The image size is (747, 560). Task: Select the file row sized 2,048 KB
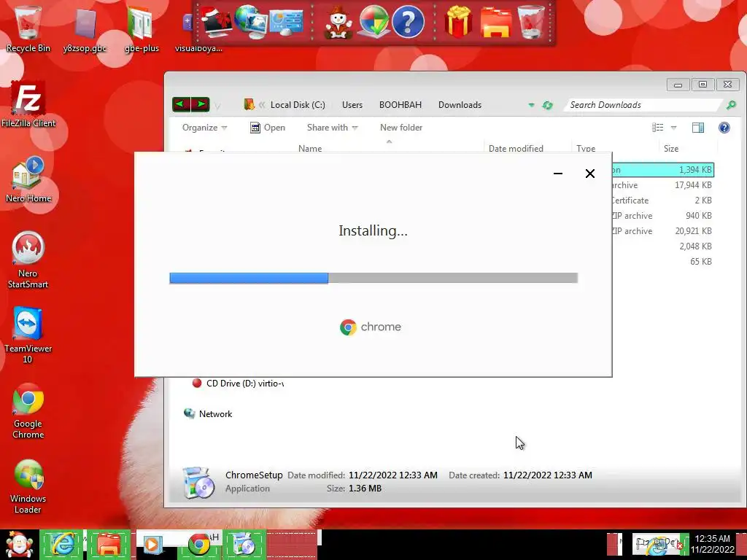(x=662, y=246)
